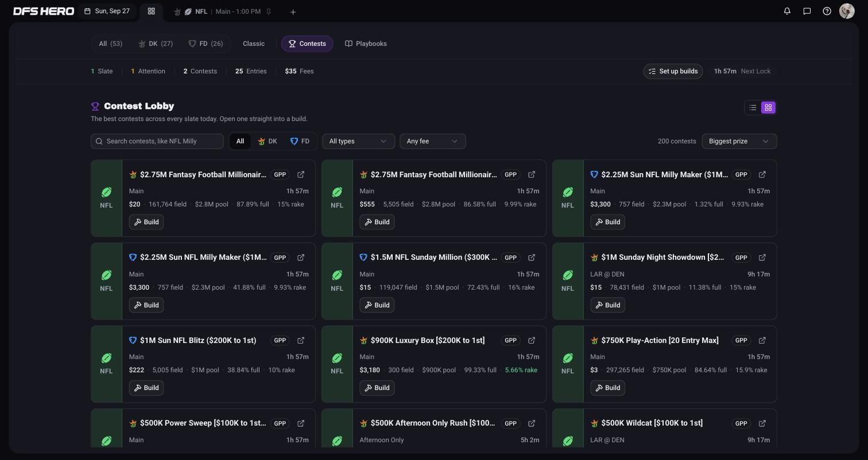Switch contest lobby to grid view
The image size is (868, 460).
click(x=768, y=107)
